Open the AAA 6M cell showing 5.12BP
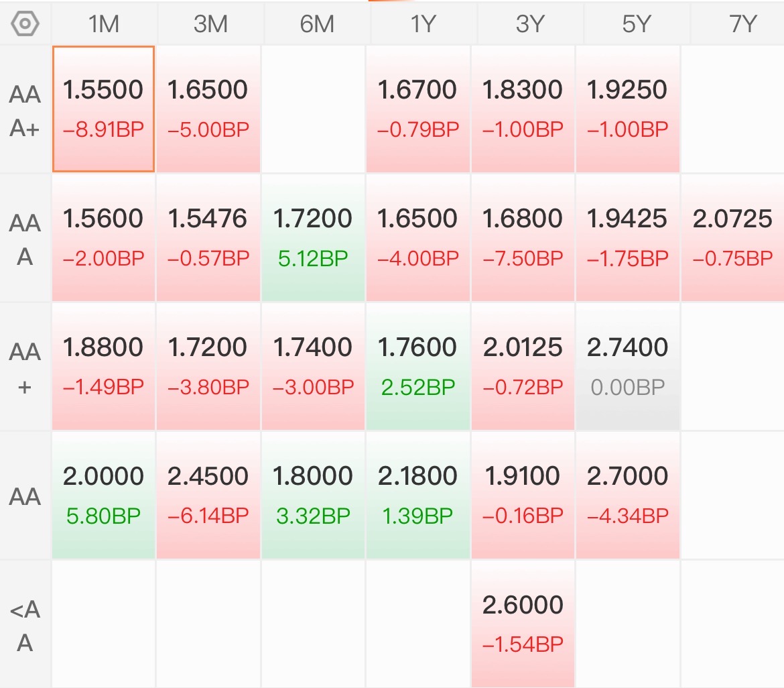Screen dimensions: 784x688 [313, 237]
